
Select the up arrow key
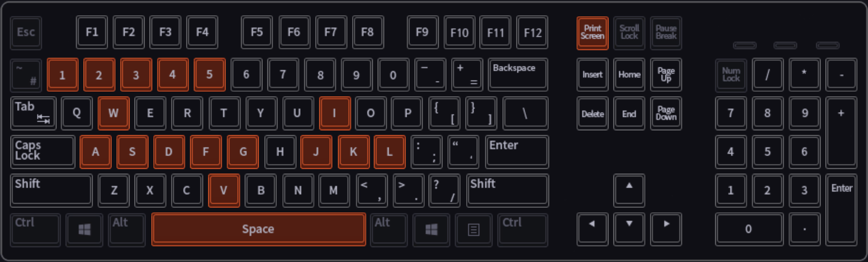629,190
